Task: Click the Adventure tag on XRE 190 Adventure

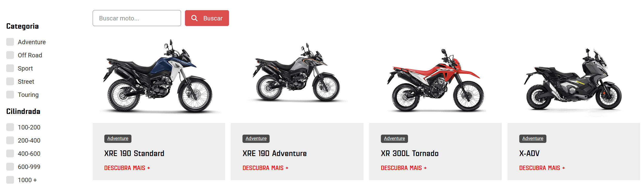Action: tap(256, 138)
